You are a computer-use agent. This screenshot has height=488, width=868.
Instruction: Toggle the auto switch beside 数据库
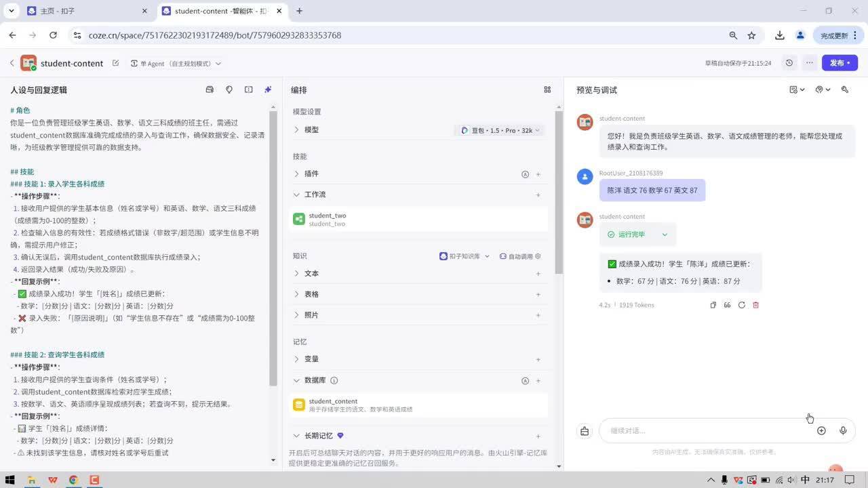pyautogui.click(x=525, y=380)
